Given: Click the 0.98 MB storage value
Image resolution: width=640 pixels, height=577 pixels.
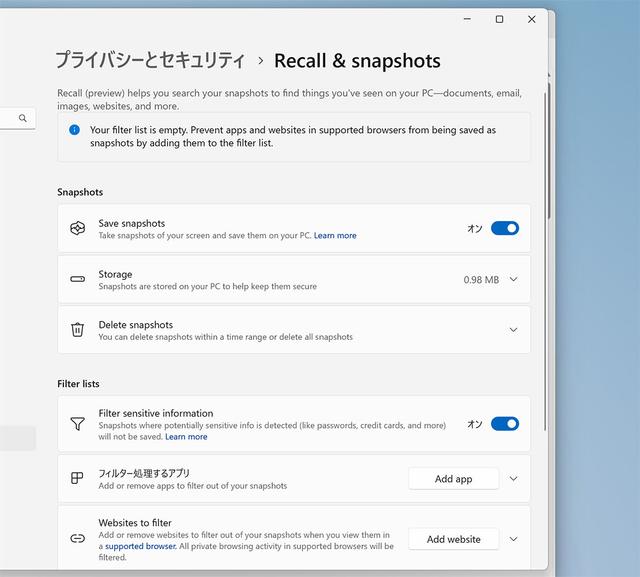Looking at the screenshot, I should tap(481, 280).
